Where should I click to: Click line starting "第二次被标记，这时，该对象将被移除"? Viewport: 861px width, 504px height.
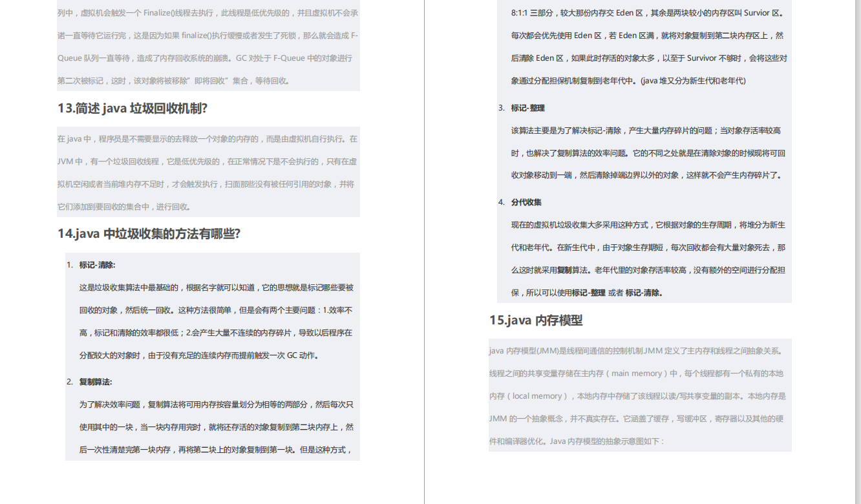(x=174, y=81)
